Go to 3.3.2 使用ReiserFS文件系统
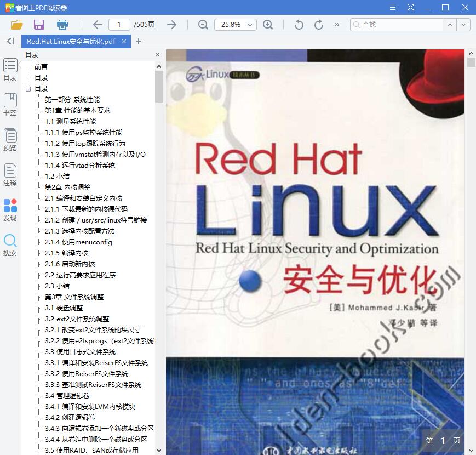This screenshot has width=476, height=455. pyautogui.click(x=87, y=374)
